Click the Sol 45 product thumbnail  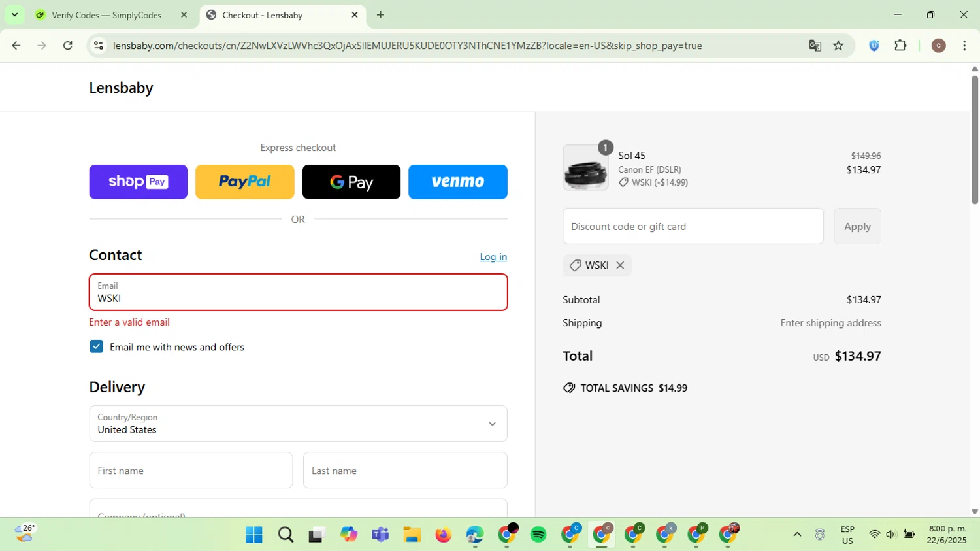585,168
